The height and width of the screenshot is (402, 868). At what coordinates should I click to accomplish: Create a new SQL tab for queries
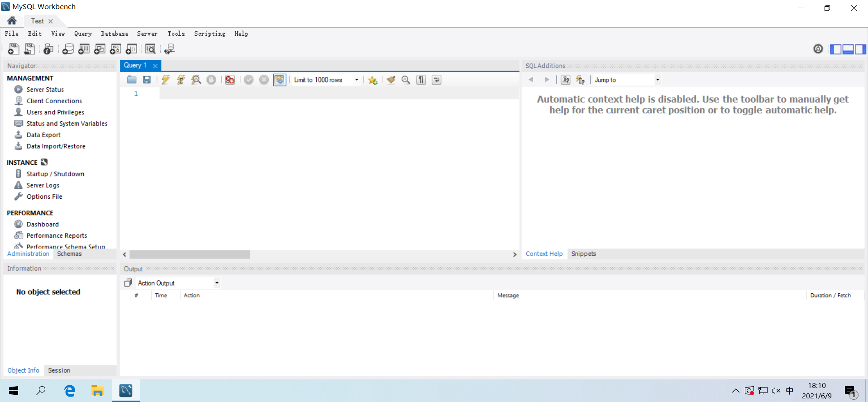click(14, 49)
